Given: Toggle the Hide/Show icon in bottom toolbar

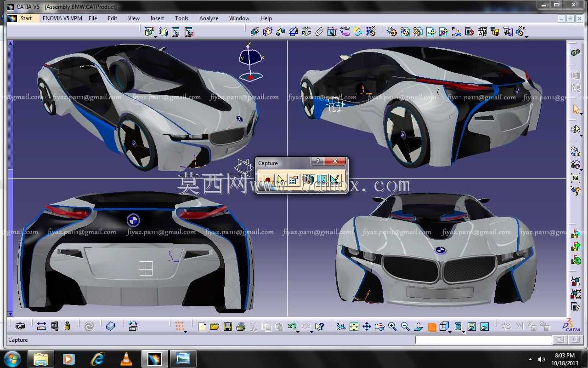Looking at the screenshot, I should (471, 327).
